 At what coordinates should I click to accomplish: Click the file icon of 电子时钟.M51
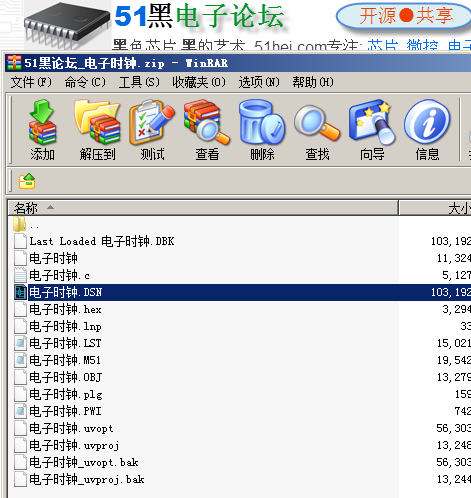[x=20, y=360]
